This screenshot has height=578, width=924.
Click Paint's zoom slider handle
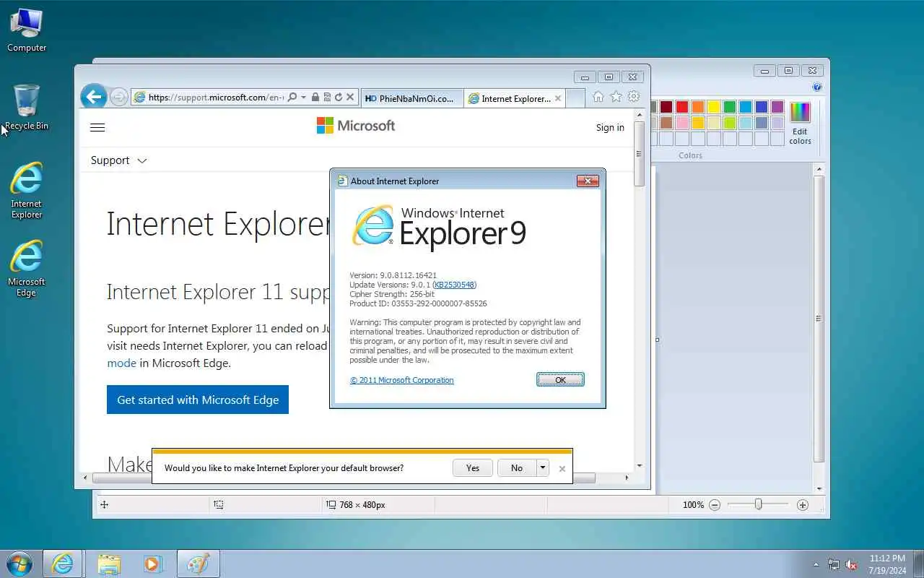[x=758, y=504]
